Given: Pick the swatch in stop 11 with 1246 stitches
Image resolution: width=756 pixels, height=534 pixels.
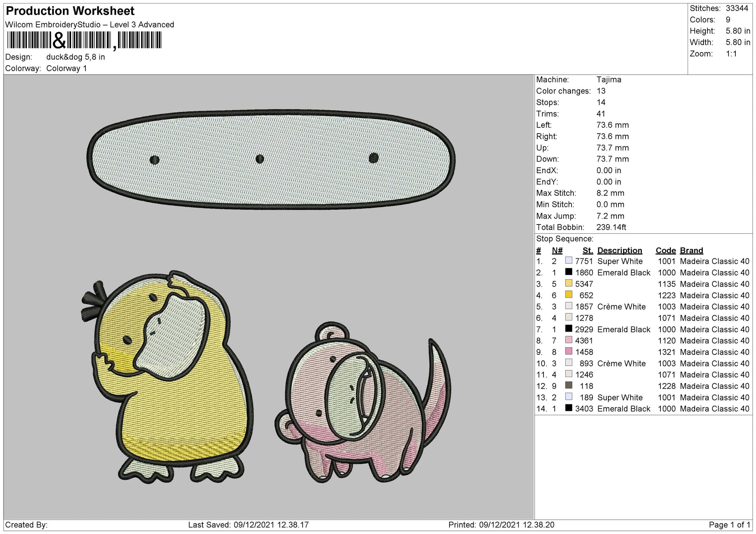Looking at the screenshot, I should click(569, 374).
